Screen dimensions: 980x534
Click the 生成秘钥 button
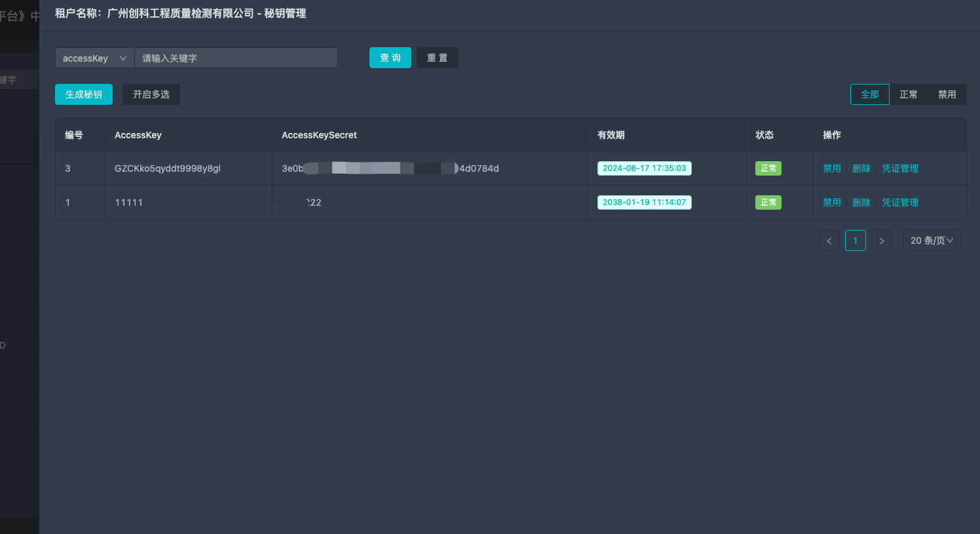point(84,94)
